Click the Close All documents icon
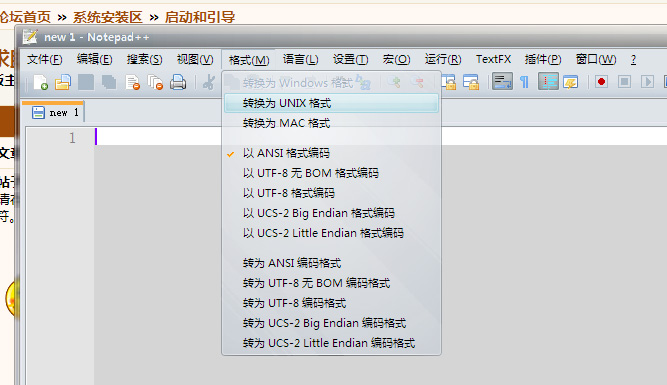This screenshot has height=385, width=667. (155, 82)
